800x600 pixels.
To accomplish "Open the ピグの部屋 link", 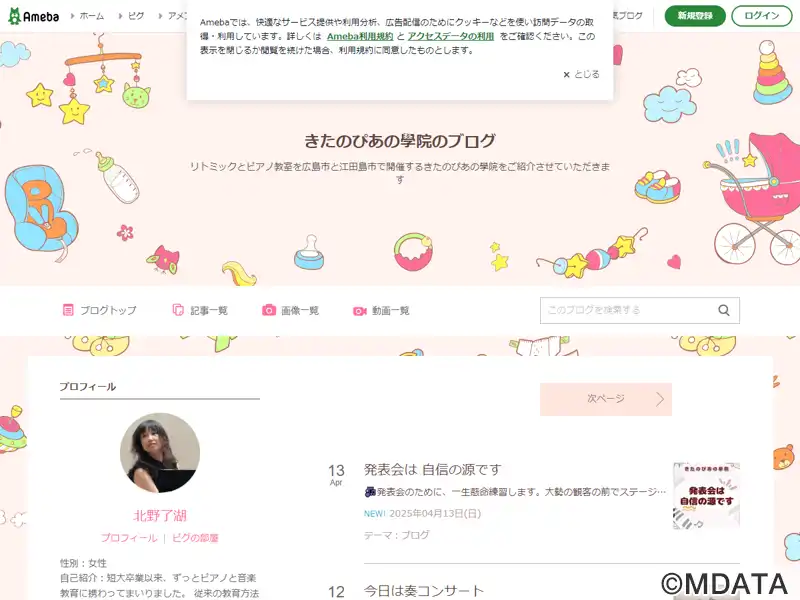I will pyautogui.click(x=195, y=538).
